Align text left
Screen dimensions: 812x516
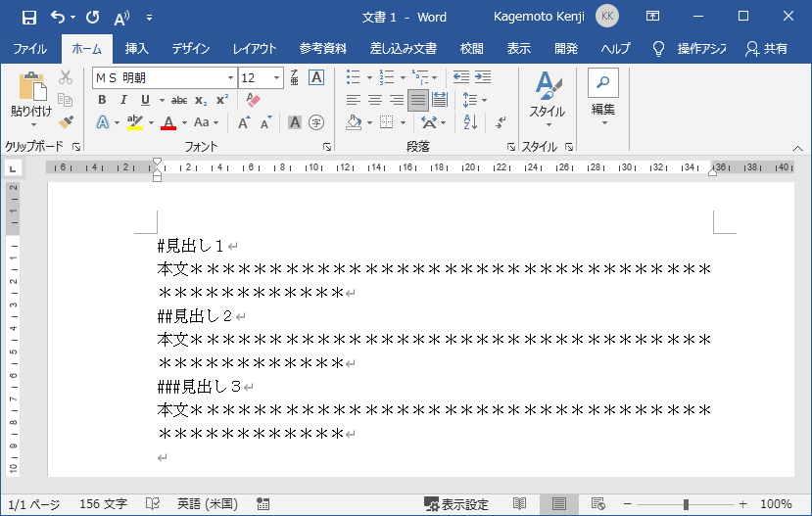354,100
